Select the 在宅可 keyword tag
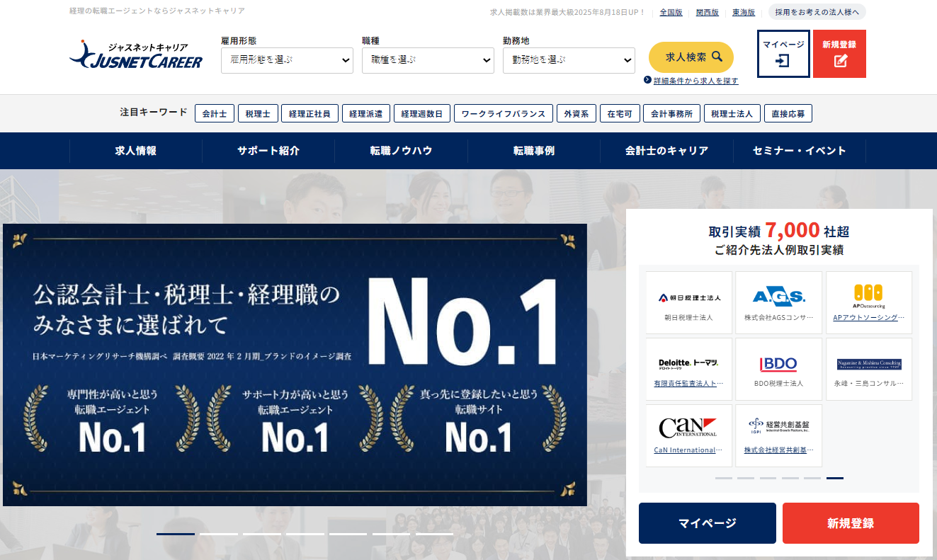This screenshot has width=937, height=560. (x=620, y=113)
